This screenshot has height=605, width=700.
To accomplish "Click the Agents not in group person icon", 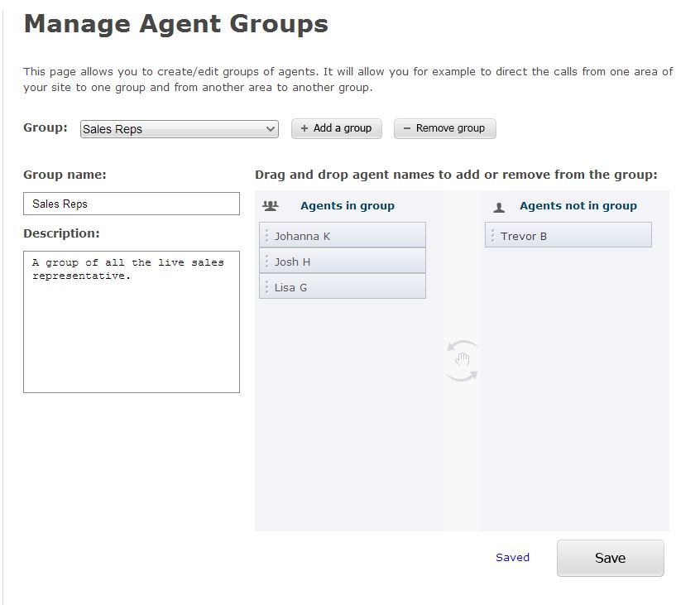I will 499,207.
